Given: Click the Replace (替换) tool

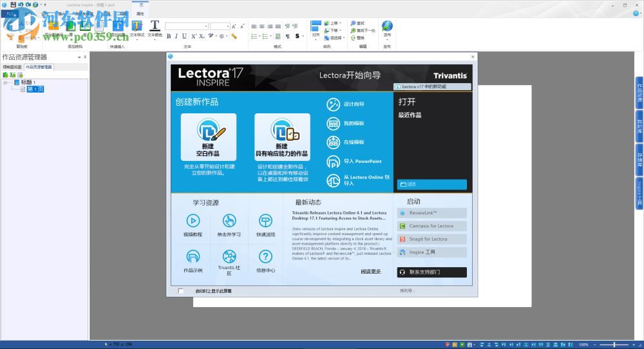Looking at the screenshot, I should (x=357, y=38).
